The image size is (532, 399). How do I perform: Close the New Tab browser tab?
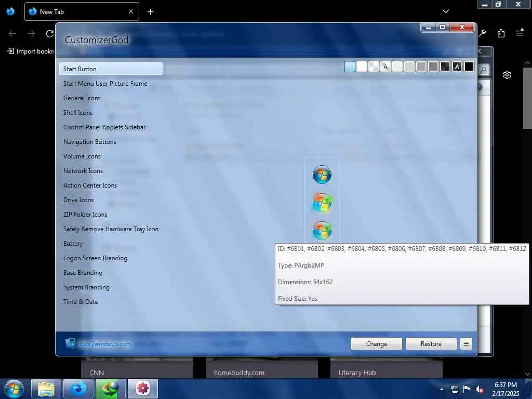coord(131,11)
